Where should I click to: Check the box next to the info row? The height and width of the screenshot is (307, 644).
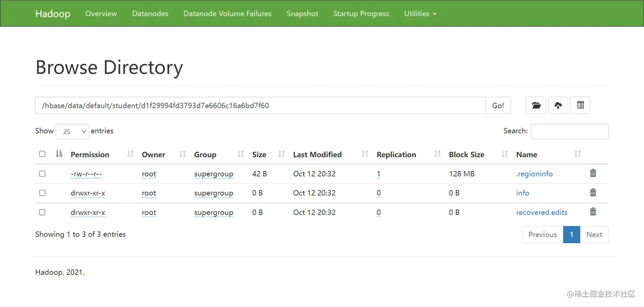pyautogui.click(x=42, y=193)
